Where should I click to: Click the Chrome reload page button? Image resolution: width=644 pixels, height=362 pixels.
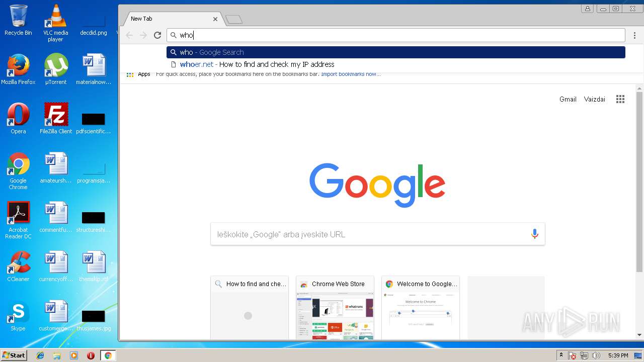(x=157, y=35)
